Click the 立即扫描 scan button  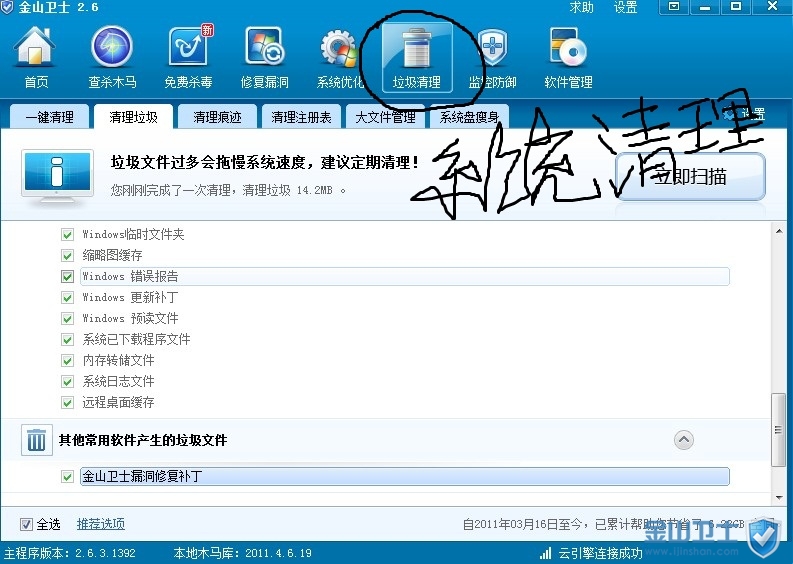pos(690,177)
